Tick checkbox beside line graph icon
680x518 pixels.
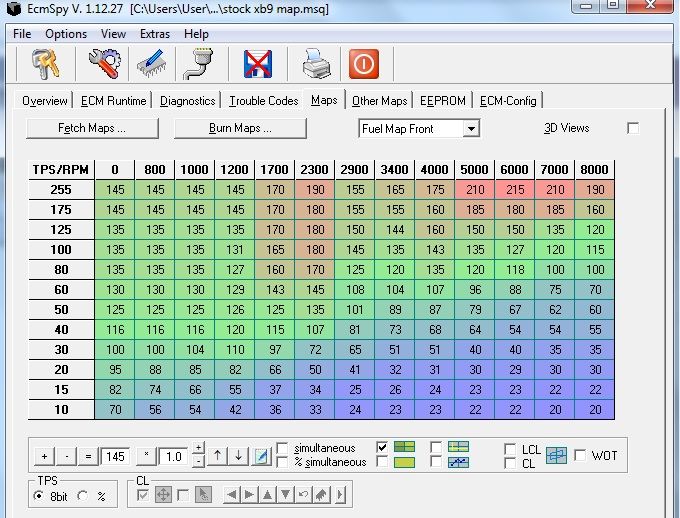click(436, 462)
